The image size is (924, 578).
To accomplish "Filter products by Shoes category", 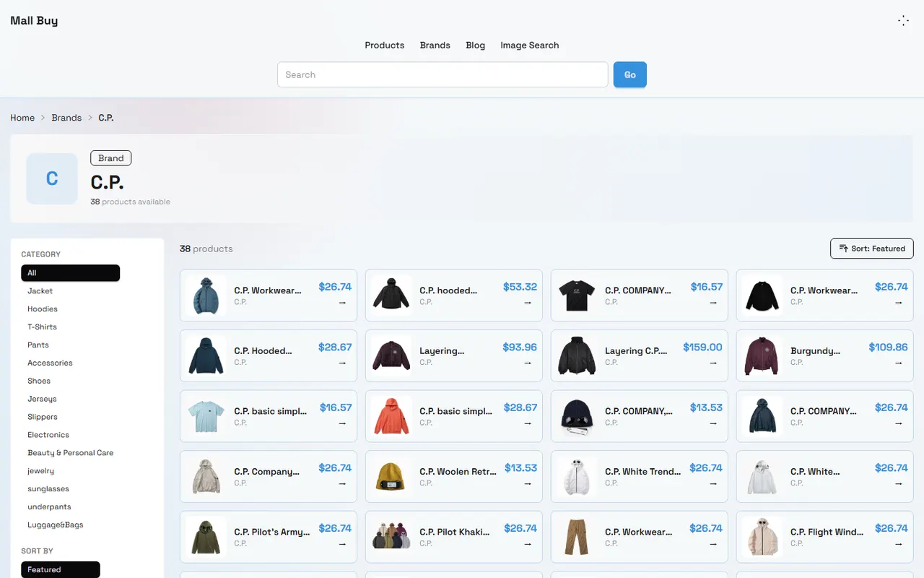I will 71,381.
